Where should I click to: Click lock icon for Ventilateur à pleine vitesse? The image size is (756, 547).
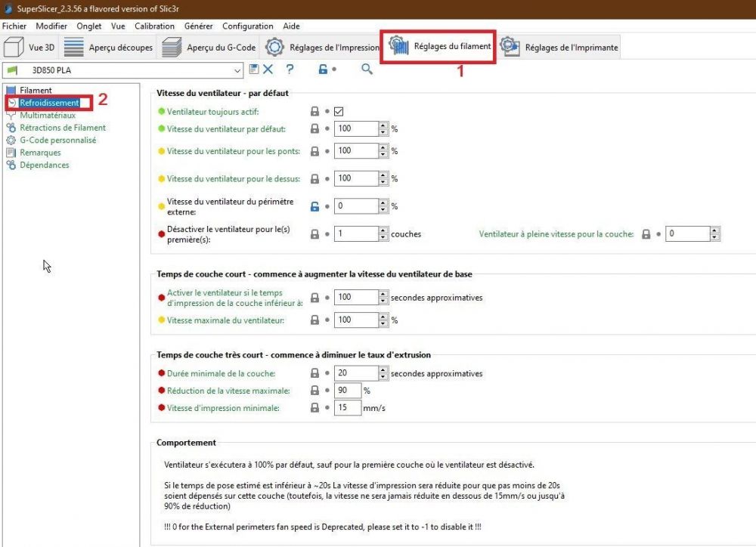(646, 234)
